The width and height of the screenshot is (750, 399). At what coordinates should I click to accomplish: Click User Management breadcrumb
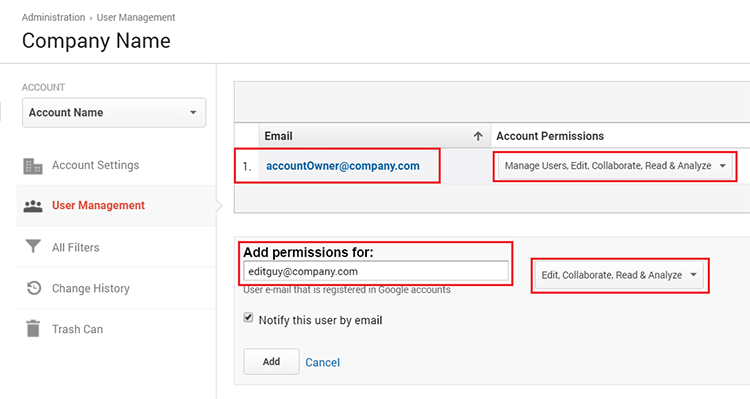click(136, 17)
